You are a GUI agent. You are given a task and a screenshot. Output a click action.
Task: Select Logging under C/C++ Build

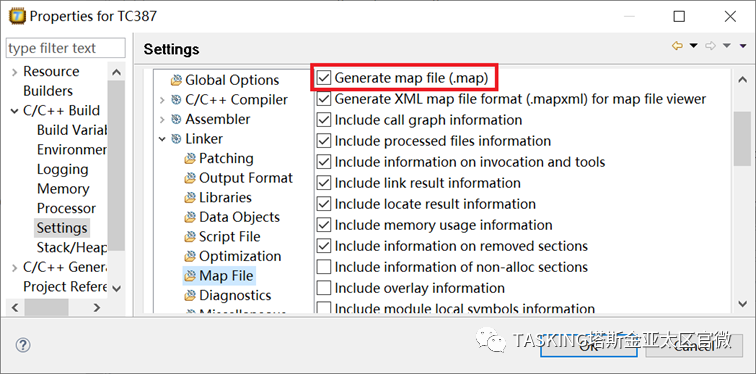coord(63,170)
